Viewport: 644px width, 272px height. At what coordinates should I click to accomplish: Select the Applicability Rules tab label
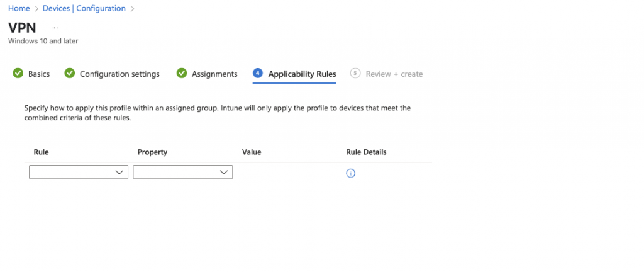coord(303,74)
